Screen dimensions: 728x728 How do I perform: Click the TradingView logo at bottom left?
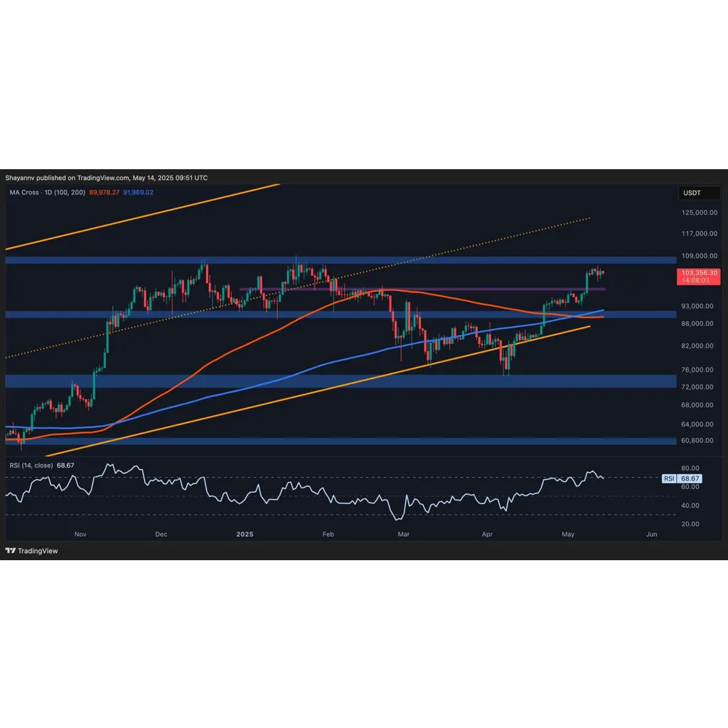coord(31,551)
